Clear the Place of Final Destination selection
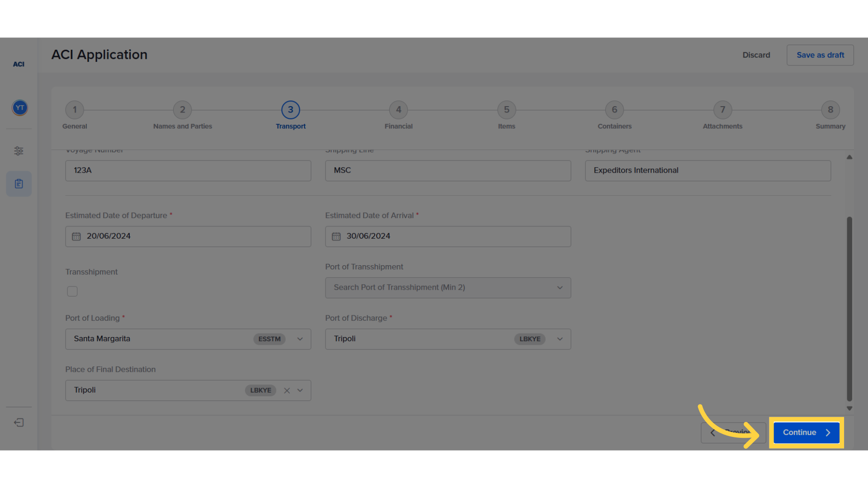 coord(287,390)
